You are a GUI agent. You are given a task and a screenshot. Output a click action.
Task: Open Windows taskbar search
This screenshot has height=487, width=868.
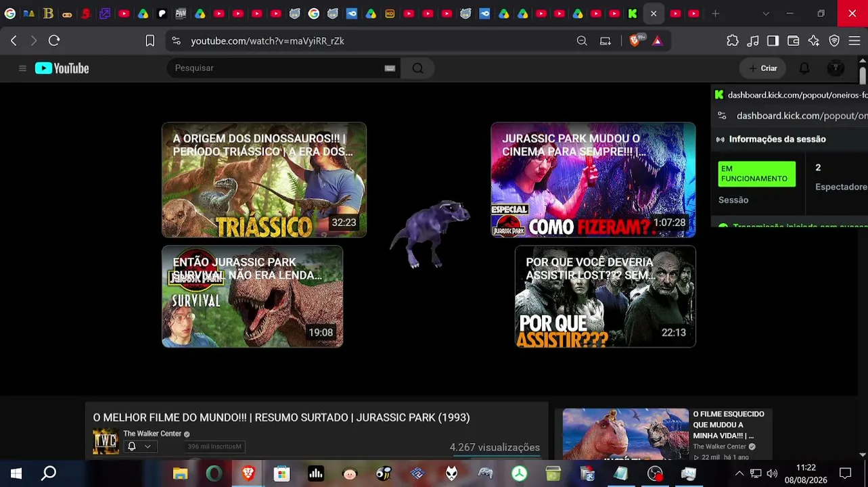point(49,473)
